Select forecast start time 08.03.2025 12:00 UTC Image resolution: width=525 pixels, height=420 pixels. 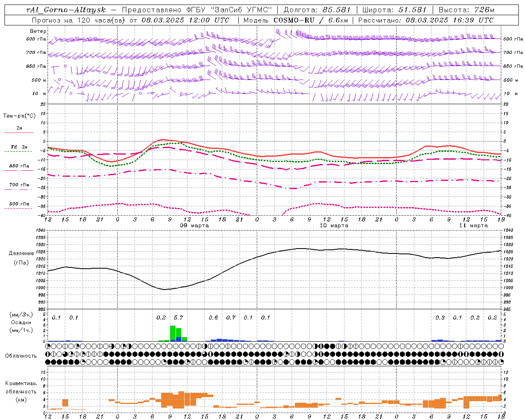[x=185, y=20]
